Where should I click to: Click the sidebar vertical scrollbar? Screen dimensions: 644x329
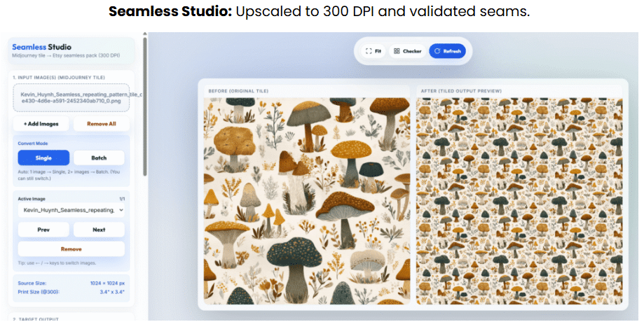point(145,105)
